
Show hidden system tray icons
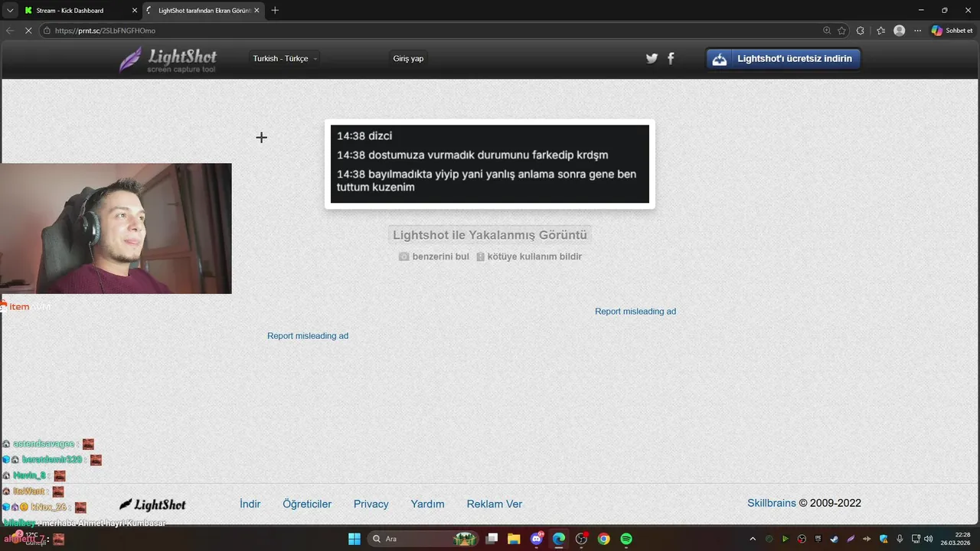tap(753, 539)
